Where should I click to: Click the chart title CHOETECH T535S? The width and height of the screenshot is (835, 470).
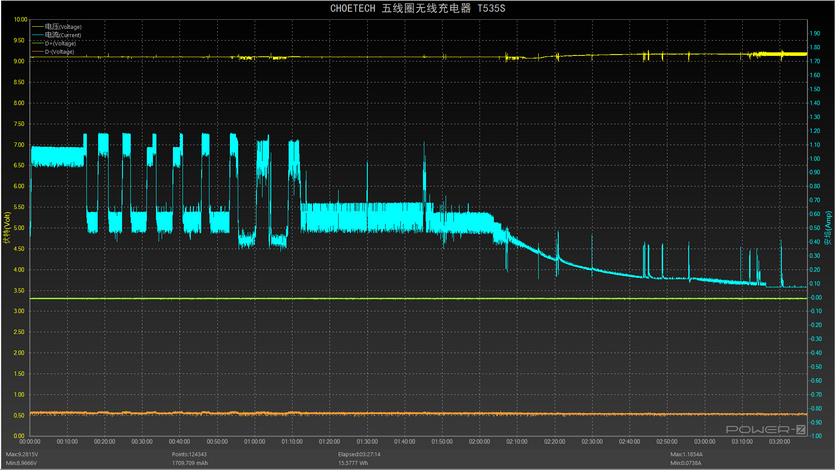pyautogui.click(x=418, y=9)
